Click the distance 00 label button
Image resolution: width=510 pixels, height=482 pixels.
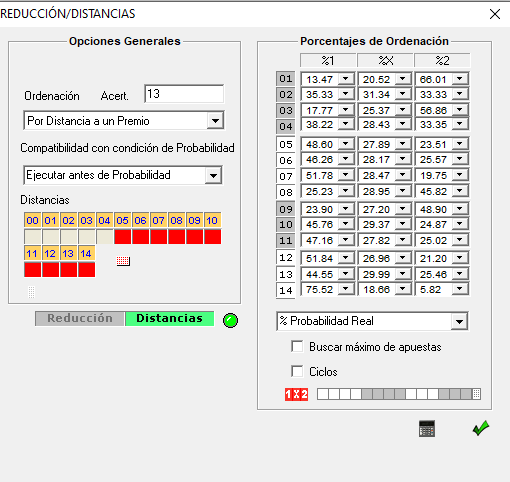click(33, 220)
